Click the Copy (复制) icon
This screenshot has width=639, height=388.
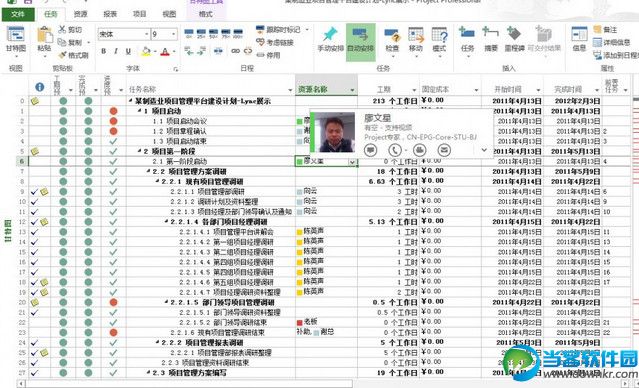click(62, 42)
